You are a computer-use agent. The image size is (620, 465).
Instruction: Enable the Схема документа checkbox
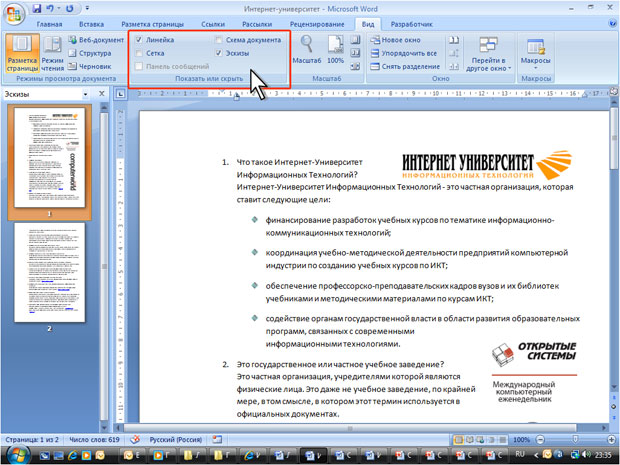click(x=219, y=40)
